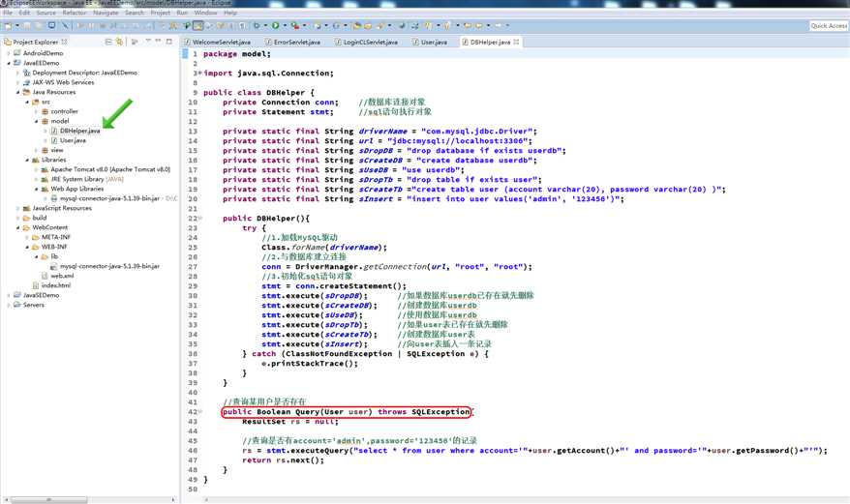
Task: Click the AndroidDemo project icon
Action: coord(17,53)
